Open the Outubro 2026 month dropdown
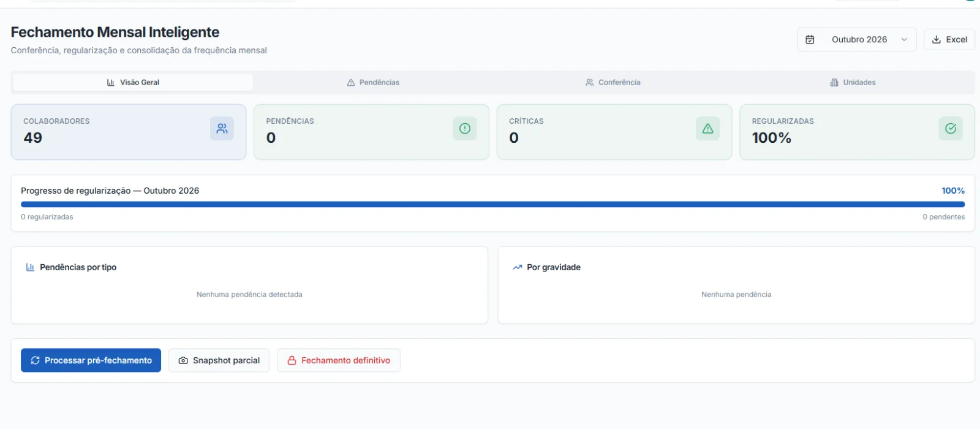980x429 pixels. [x=856, y=39]
